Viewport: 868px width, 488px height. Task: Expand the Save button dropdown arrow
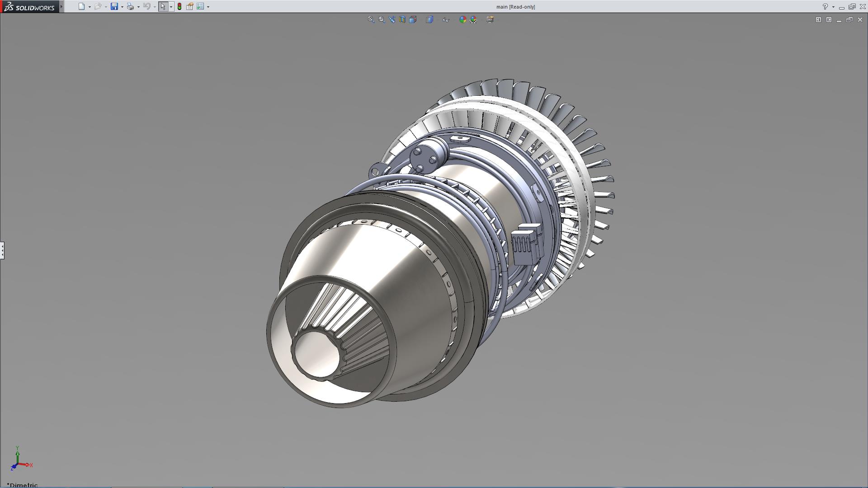[x=122, y=7]
